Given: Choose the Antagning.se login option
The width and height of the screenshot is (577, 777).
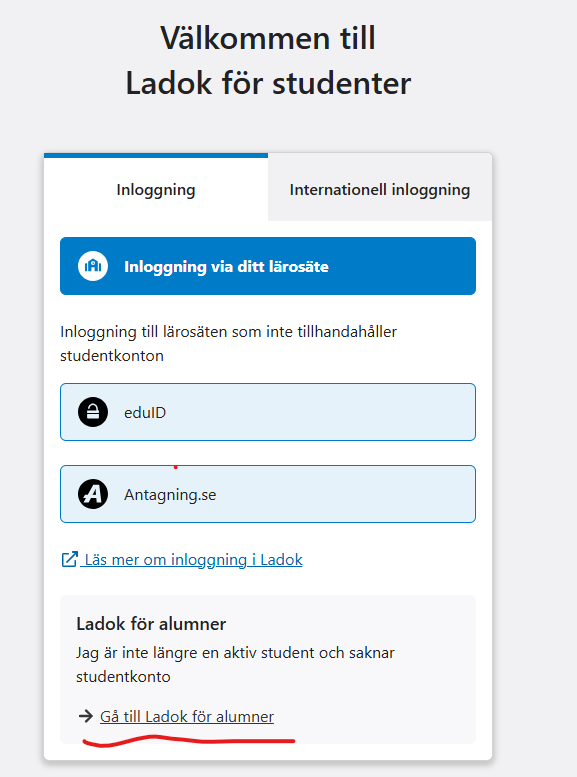Looking at the screenshot, I should coord(268,494).
